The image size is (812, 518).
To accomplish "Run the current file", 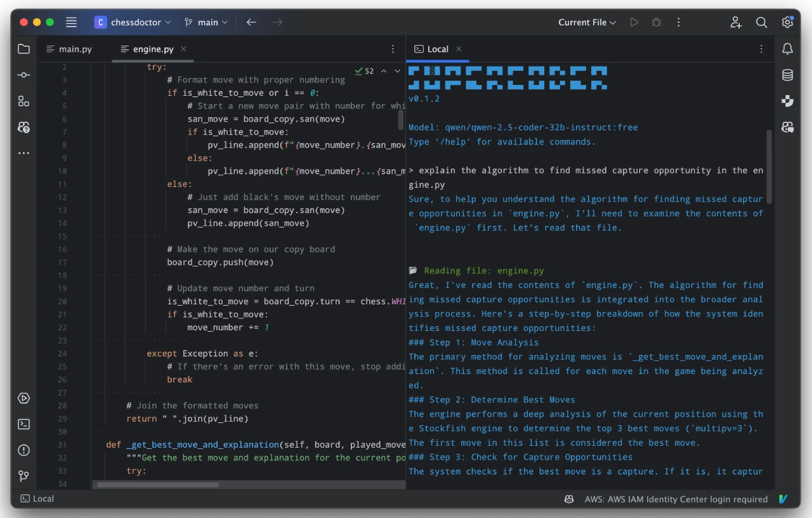I will (634, 22).
